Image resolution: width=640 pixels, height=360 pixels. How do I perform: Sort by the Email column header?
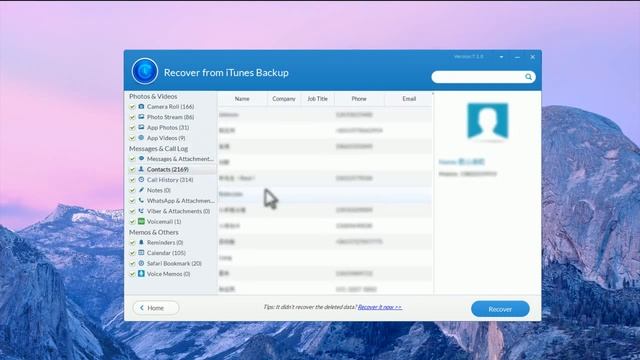(x=409, y=99)
